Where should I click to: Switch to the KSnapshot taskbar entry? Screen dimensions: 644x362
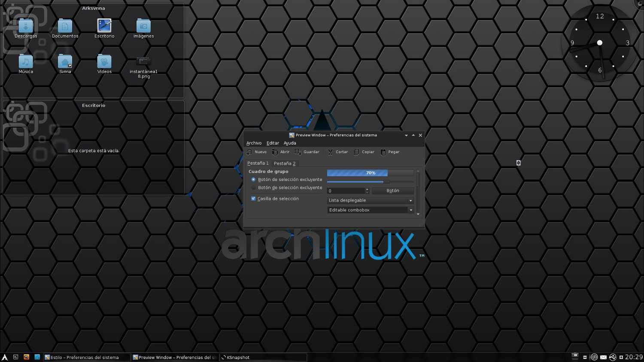263,357
